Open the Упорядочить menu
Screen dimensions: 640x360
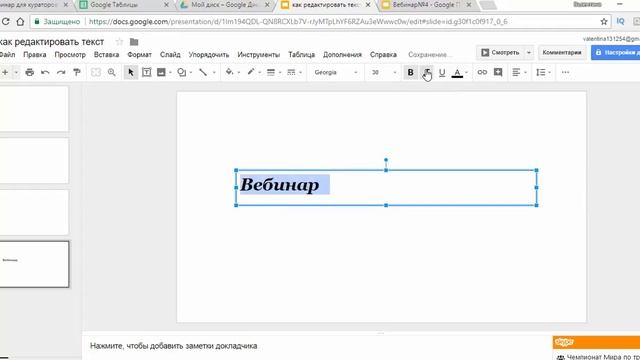point(209,54)
